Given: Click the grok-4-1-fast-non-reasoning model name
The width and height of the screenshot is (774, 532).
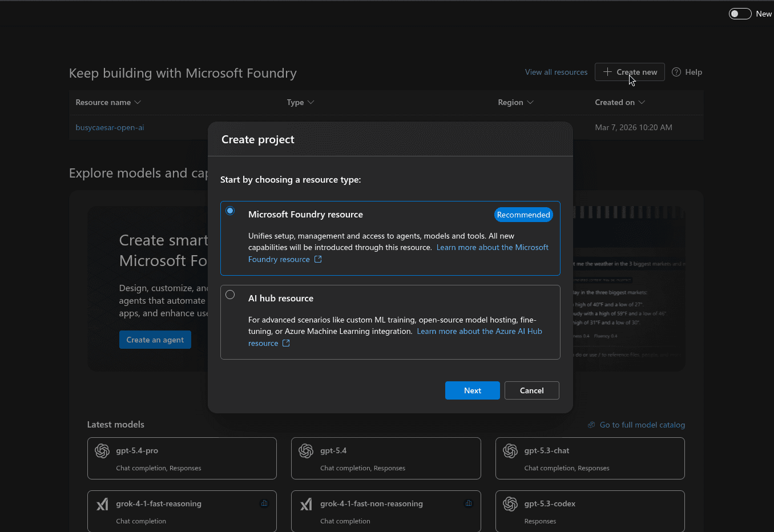Looking at the screenshot, I should tap(372, 503).
